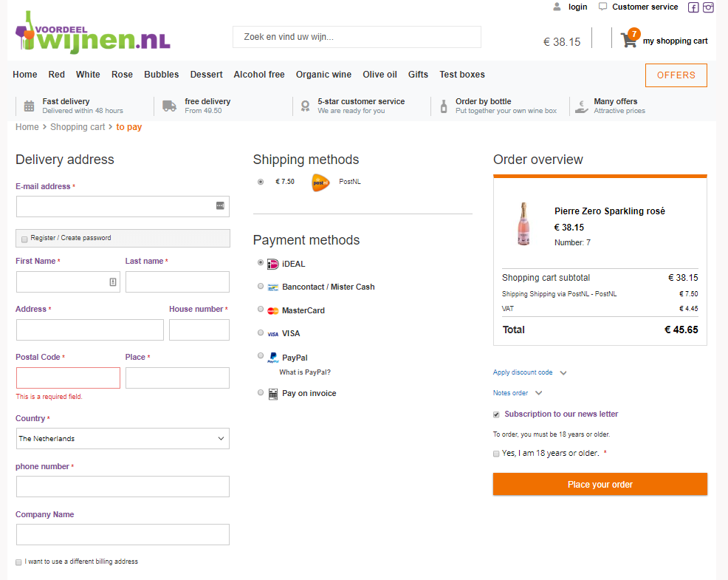The height and width of the screenshot is (580, 728).
Task: Focus the E-mail address field
Action: click(123, 206)
